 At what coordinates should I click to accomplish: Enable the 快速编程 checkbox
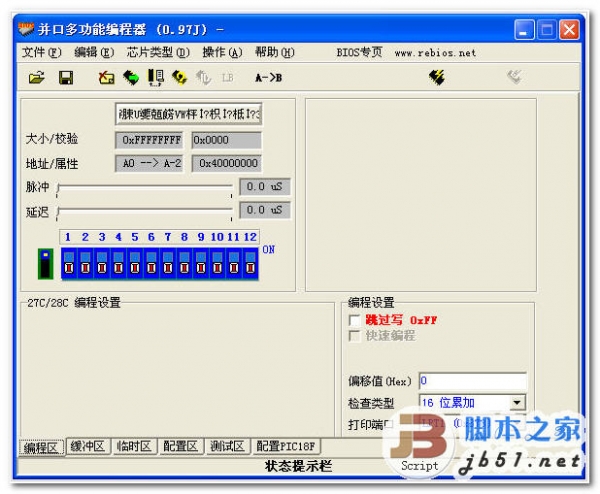(x=355, y=336)
